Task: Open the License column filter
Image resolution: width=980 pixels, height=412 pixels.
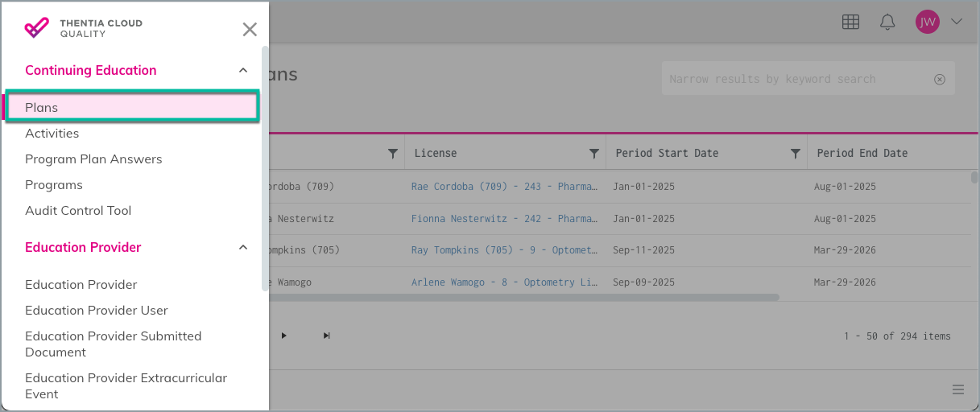Action: click(x=593, y=153)
